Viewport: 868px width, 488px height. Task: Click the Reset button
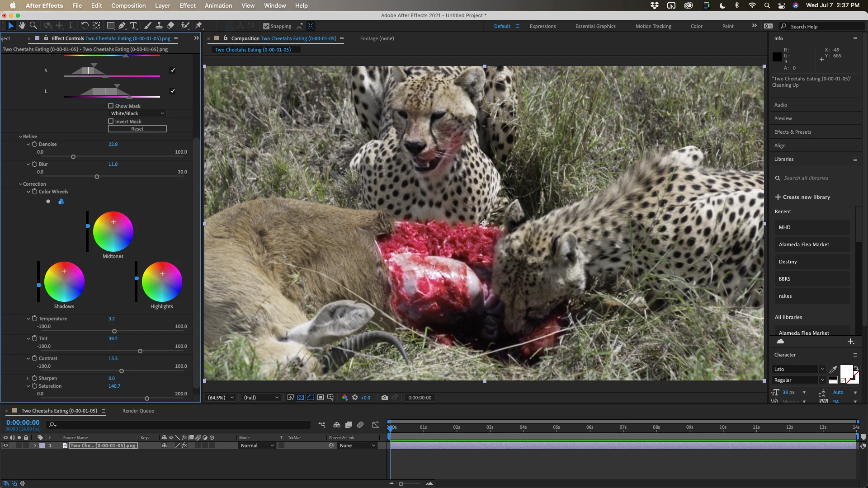point(137,129)
